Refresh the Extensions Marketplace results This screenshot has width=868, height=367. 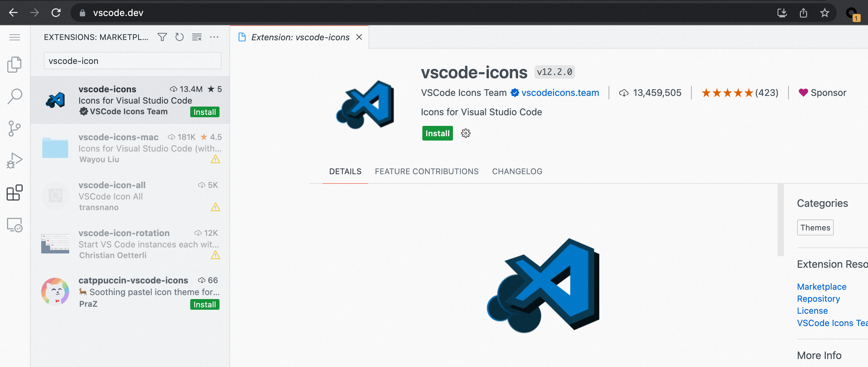pyautogui.click(x=179, y=37)
